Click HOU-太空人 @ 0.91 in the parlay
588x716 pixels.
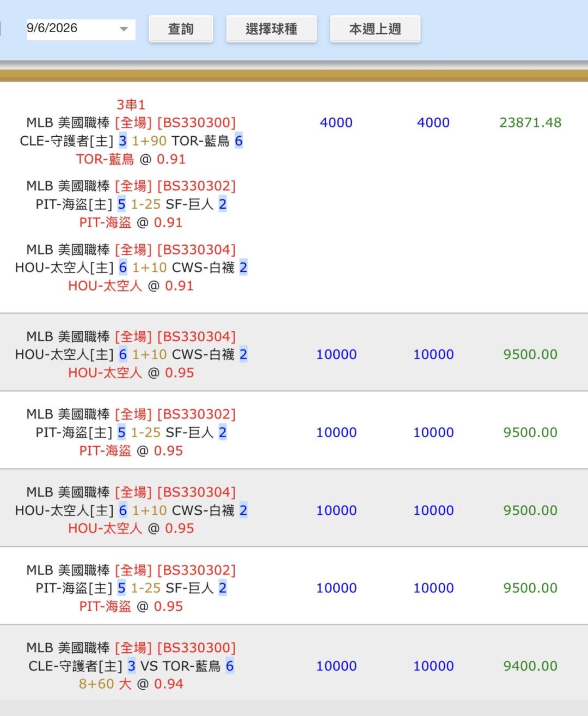tap(131, 286)
